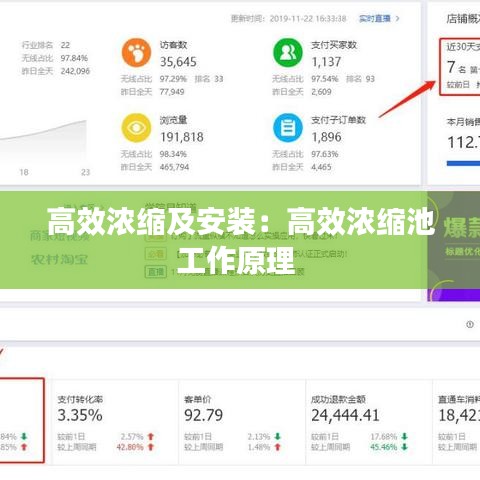Click the green down arrow beside 17.68%

tap(404, 436)
